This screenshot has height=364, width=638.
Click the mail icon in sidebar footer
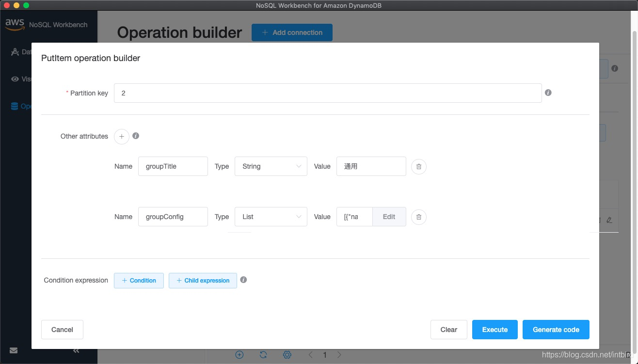(x=14, y=350)
